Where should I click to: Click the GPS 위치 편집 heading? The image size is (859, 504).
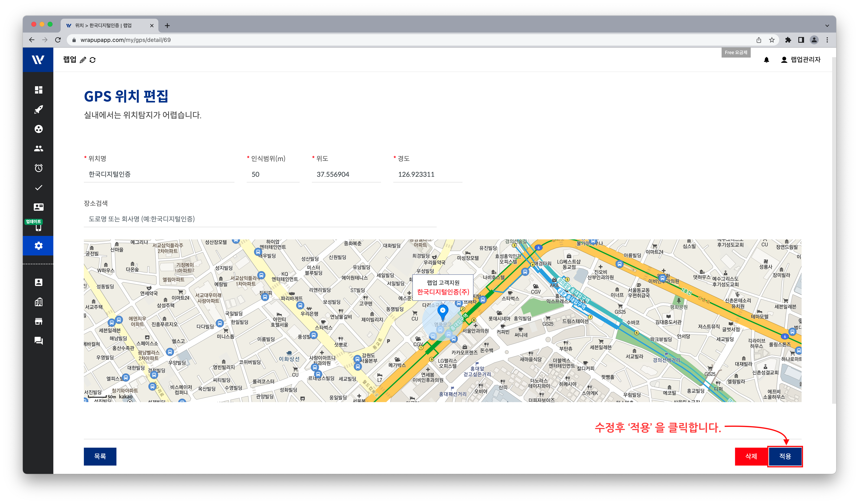click(x=126, y=96)
